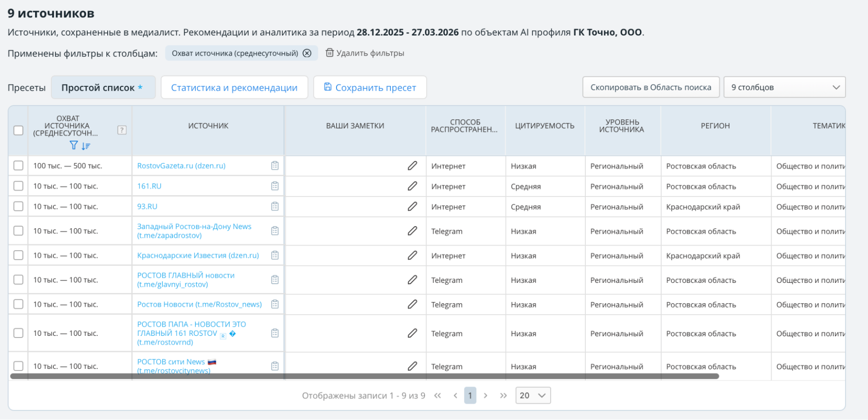Image resolution: width=868 pixels, height=420 pixels.
Task: Click Сохранить пресет button
Action: pyautogui.click(x=370, y=88)
